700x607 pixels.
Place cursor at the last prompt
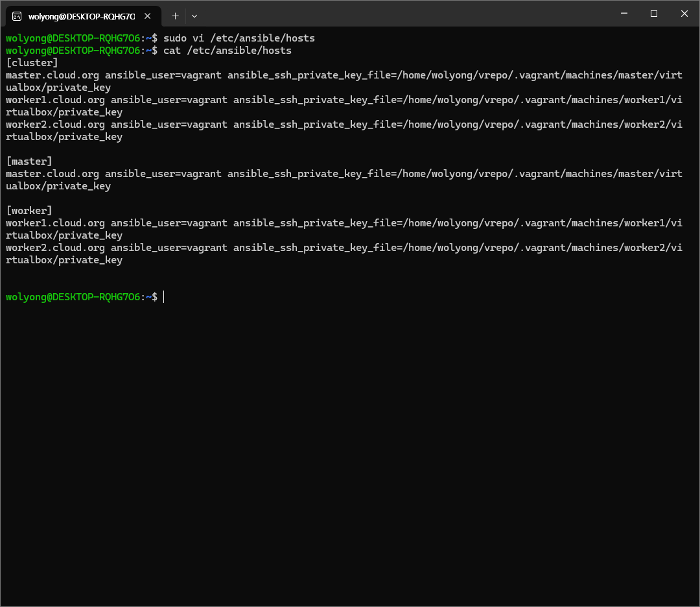tap(164, 297)
